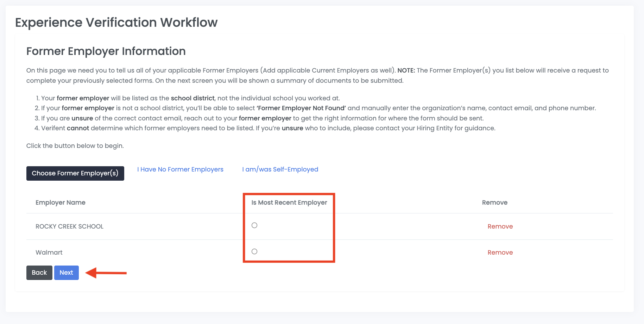
Task: Click the Is Most Recent Employer column header
Action: click(x=289, y=202)
